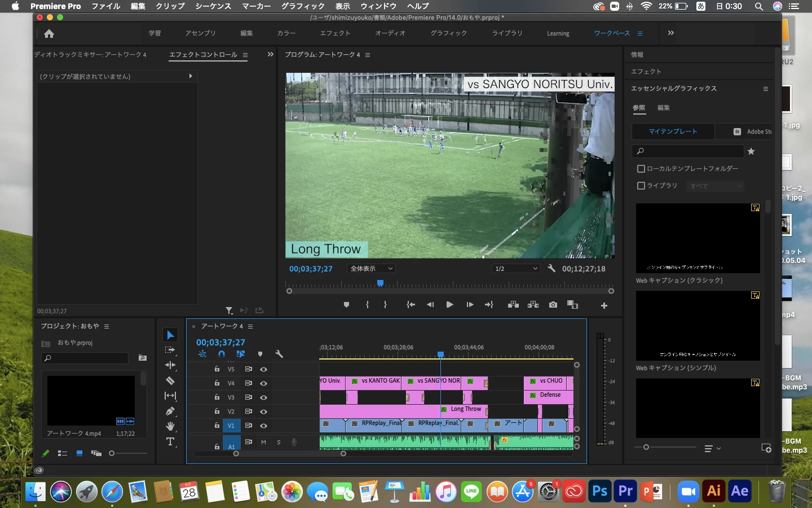Open program monitor settings wrench

[551, 269]
